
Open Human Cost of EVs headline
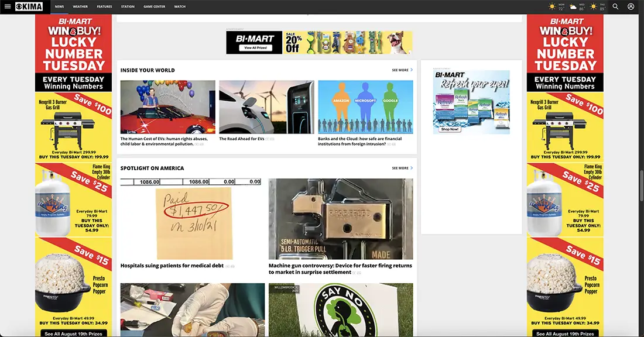pos(165,141)
